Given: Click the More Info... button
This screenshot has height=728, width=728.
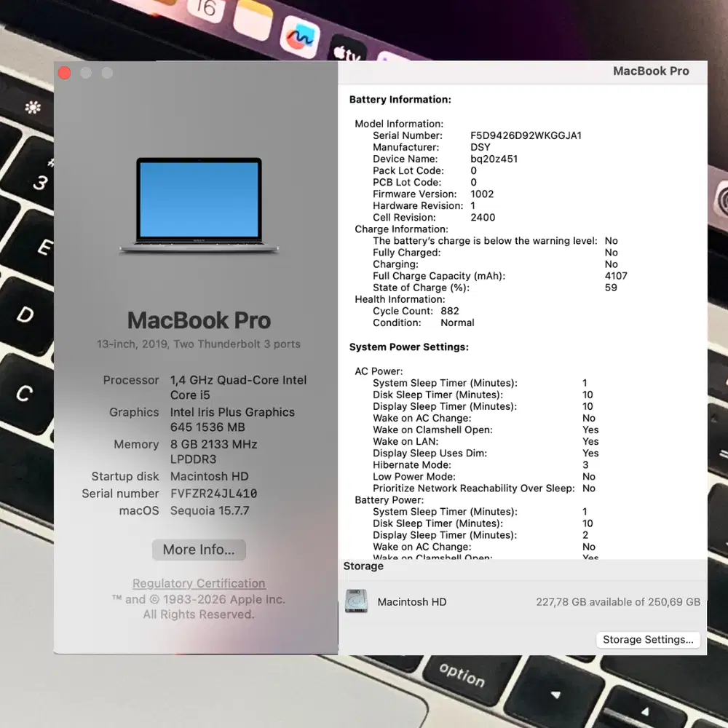Looking at the screenshot, I should click(x=199, y=549).
